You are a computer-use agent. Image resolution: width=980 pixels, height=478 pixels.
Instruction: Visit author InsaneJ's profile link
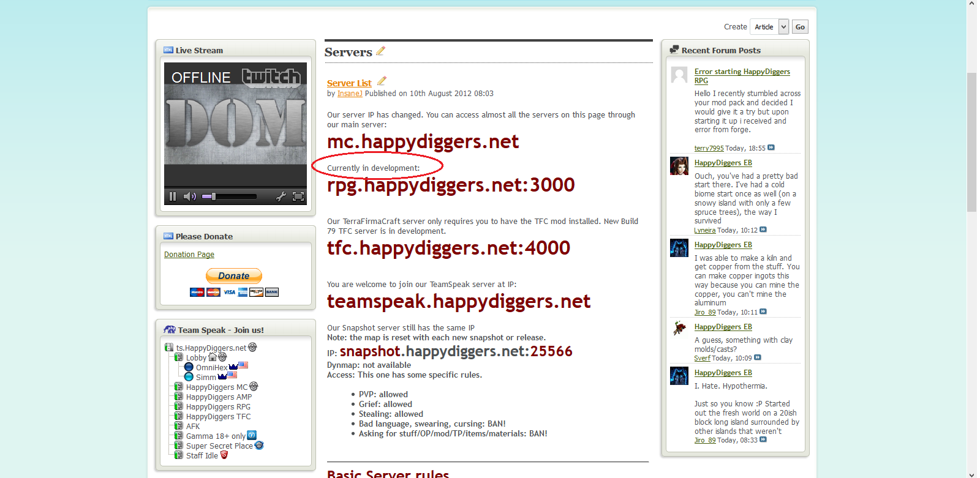click(350, 94)
